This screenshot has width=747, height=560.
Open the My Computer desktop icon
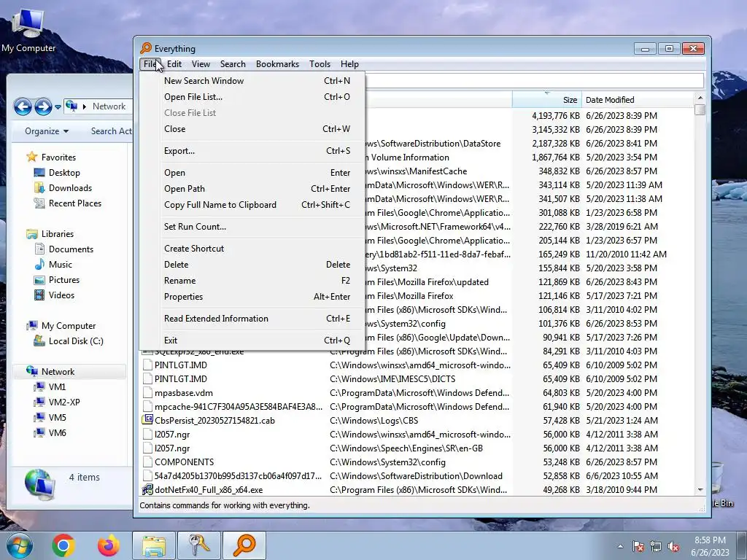pos(28,29)
